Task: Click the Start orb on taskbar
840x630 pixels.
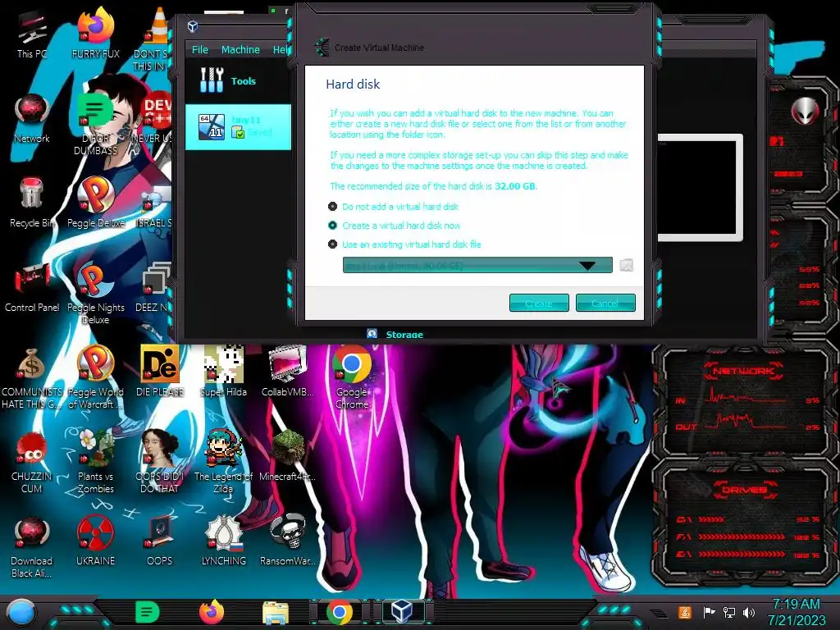Action: coord(21,613)
